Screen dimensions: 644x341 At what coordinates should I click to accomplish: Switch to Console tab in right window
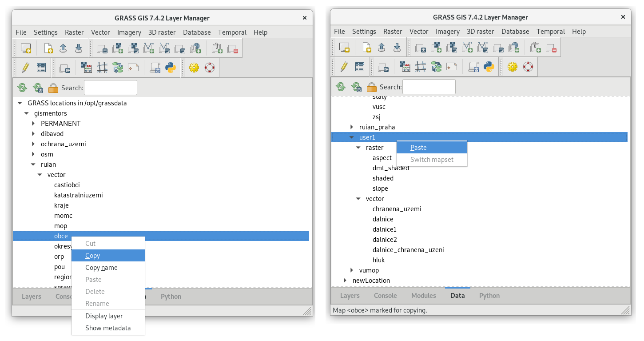point(385,296)
